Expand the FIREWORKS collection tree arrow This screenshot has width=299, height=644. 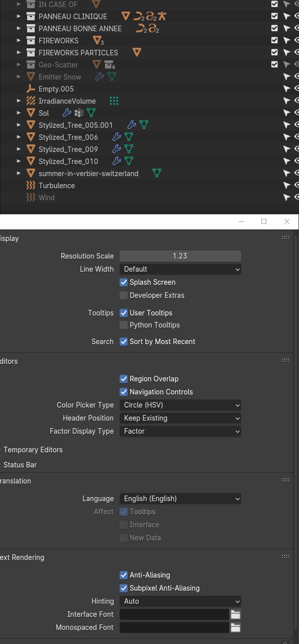coord(19,40)
